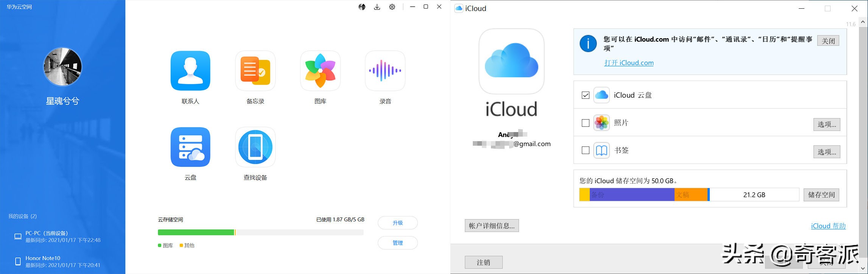
Task: Open 选项 options for 照片
Action: point(826,125)
